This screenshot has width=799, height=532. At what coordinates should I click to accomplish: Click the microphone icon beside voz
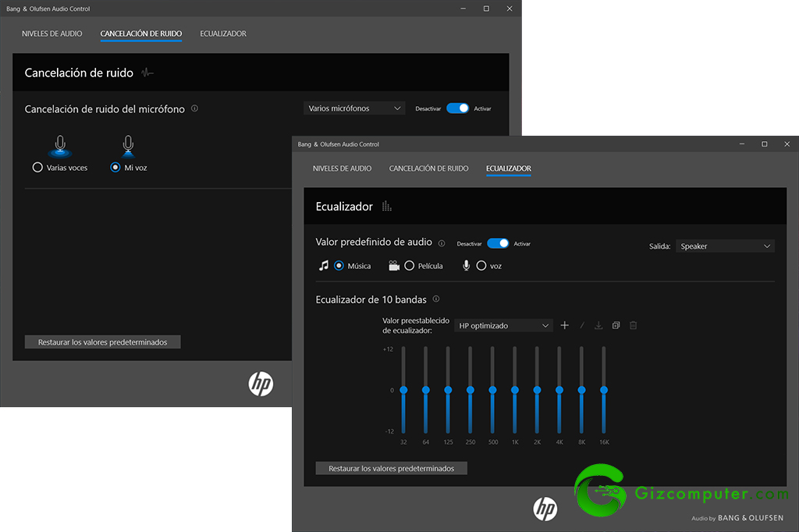point(466,265)
